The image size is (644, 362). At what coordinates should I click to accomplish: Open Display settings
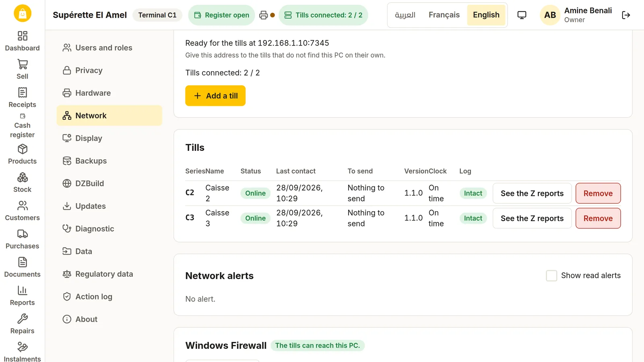(109, 138)
